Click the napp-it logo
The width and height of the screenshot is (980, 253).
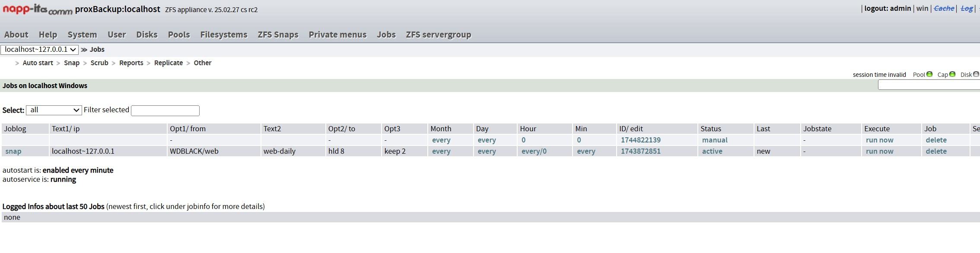37,9
